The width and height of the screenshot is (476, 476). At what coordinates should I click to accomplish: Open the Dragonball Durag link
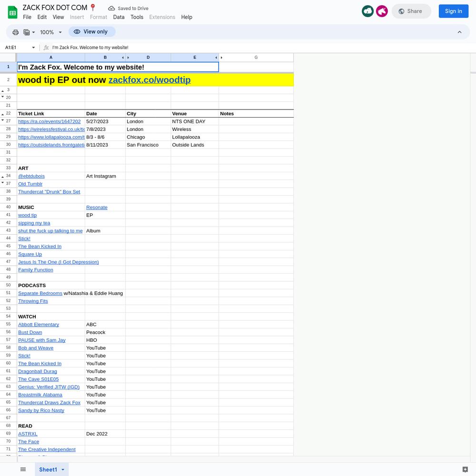coord(38,371)
